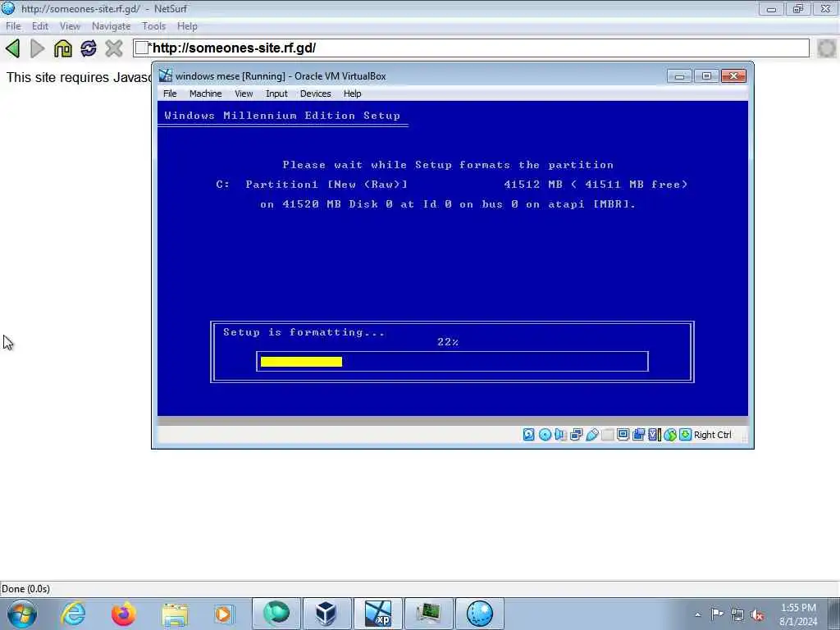Screen dimensions: 840x630
Task: Reload the page in NetSurf
Action: [x=89, y=48]
